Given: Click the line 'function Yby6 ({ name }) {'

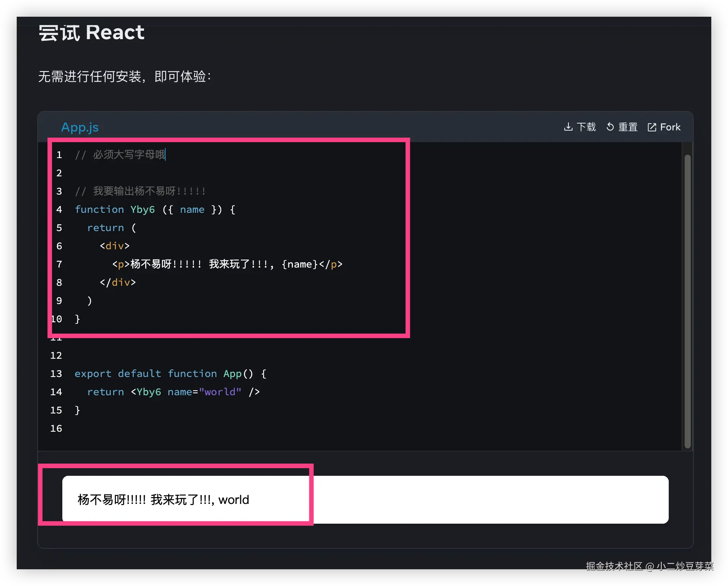Looking at the screenshot, I should coord(155,209).
